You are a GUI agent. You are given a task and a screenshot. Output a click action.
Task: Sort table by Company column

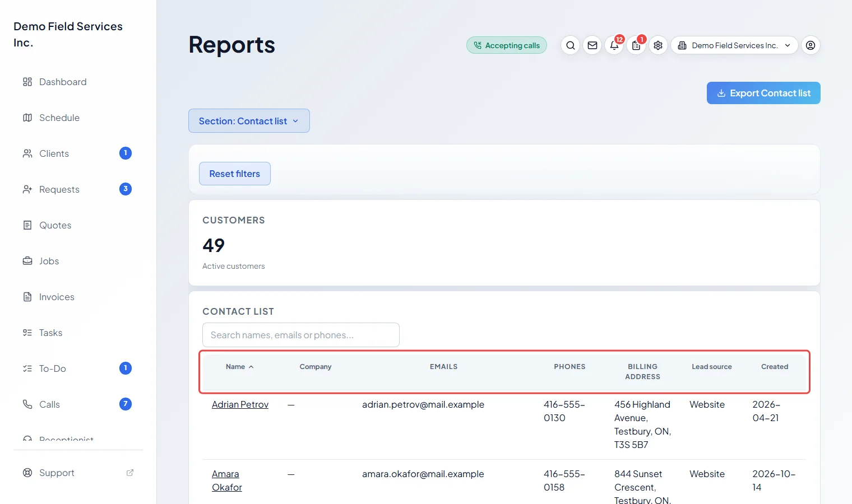point(316,367)
